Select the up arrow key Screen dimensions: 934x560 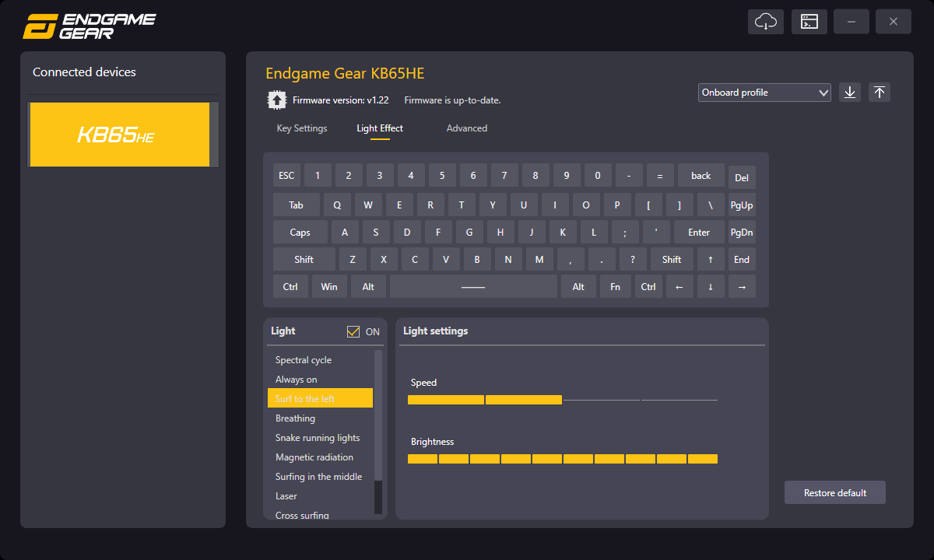(711, 260)
